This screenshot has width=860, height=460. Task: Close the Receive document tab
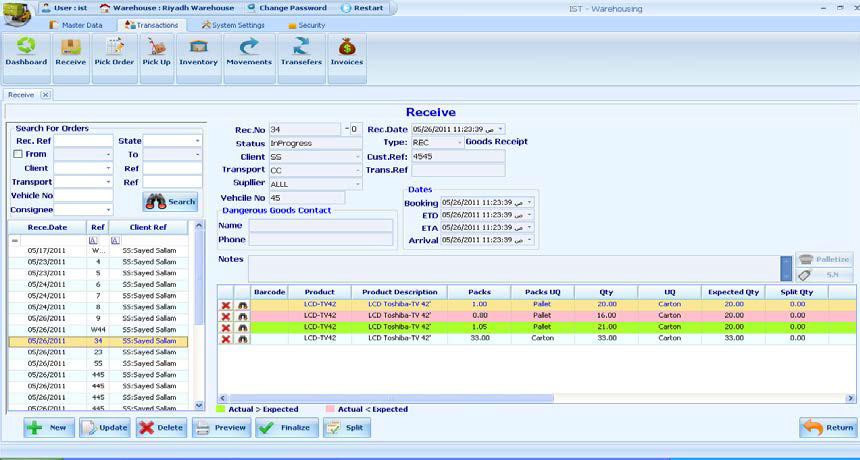[x=46, y=95]
